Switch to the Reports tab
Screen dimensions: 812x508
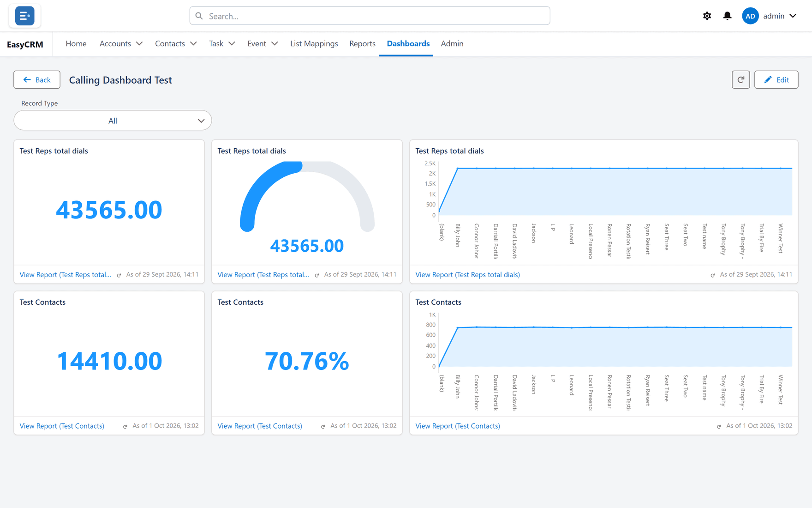(x=362, y=43)
